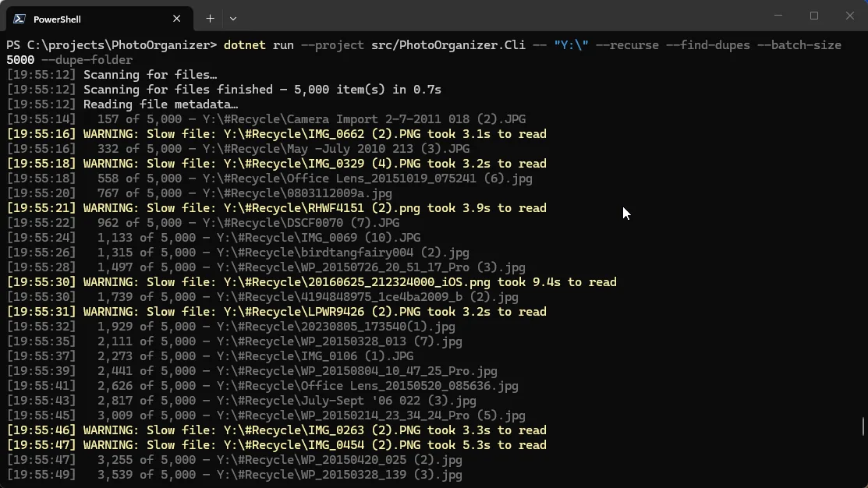Click the warning for RHWF4151 (2).png
This screenshot has width=868, height=488.
276,208
